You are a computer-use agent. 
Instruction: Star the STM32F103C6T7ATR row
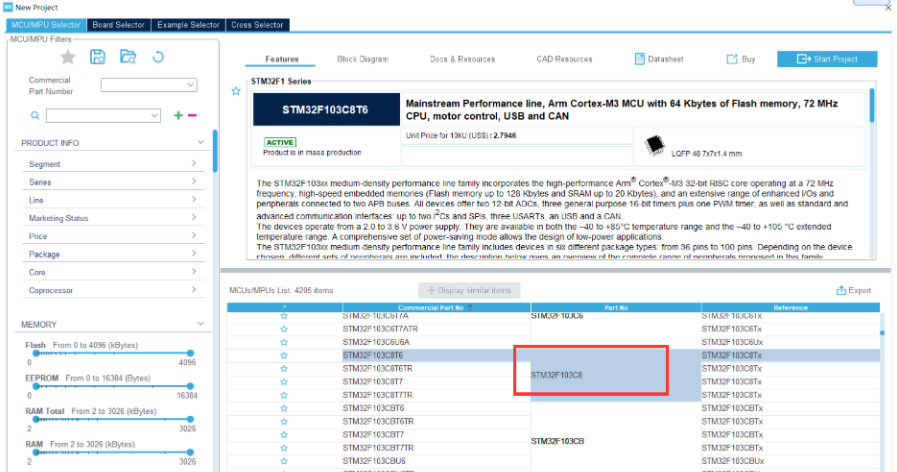(x=284, y=329)
